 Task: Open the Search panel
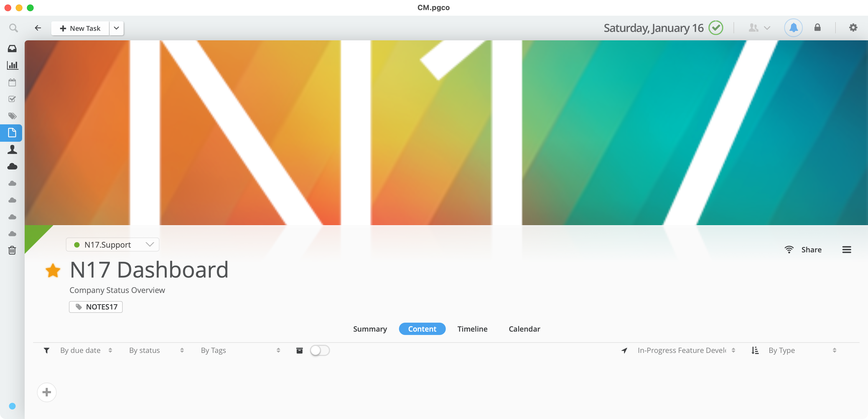(13, 28)
